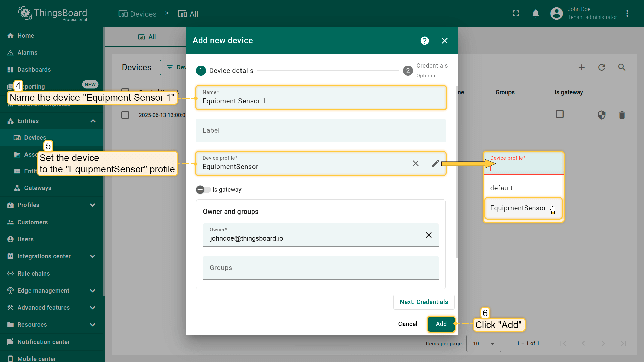Viewport: 644px width, 362px height.
Task: Collapse the Entities sidebar section
Action: coord(93,121)
